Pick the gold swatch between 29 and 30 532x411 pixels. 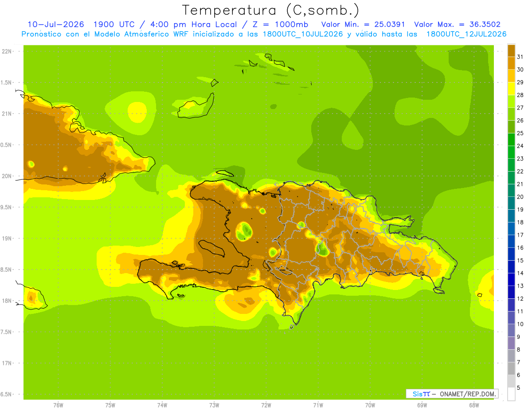511,76
